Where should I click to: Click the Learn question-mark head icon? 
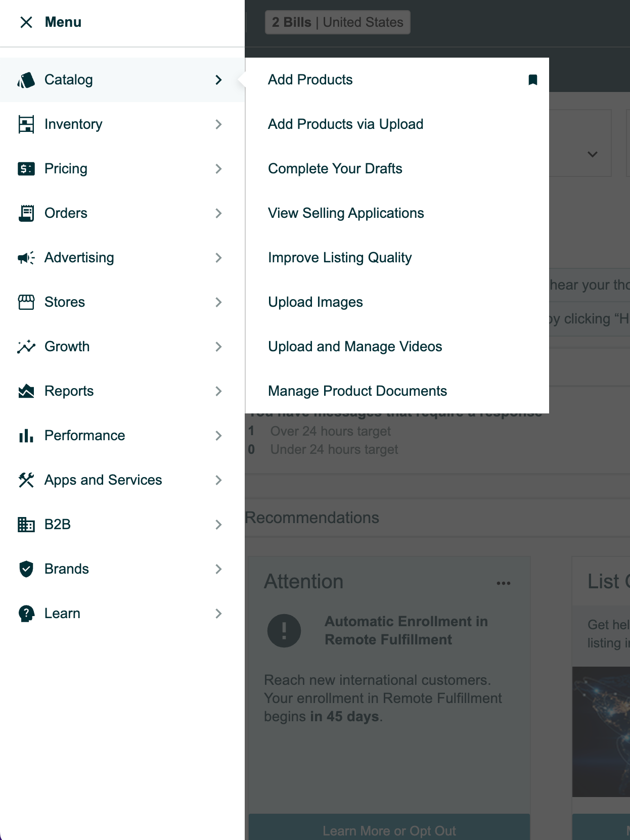(26, 614)
